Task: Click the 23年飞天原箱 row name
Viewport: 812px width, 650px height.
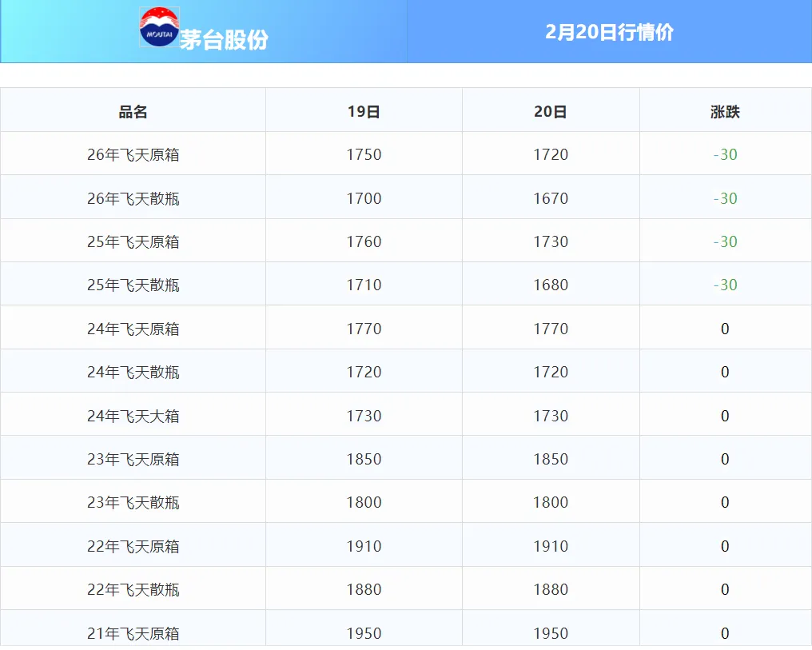Action: (x=133, y=459)
